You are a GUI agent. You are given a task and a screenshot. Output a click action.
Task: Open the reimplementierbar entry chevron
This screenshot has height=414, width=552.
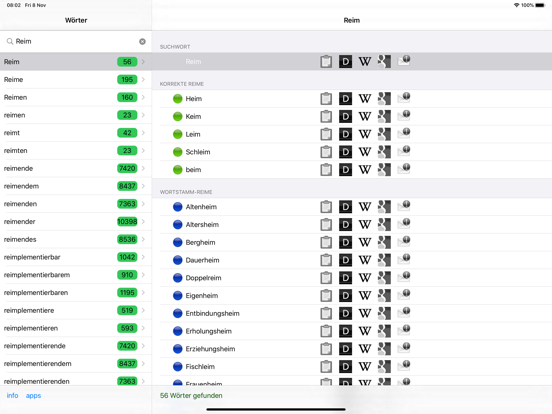pos(143,257)
